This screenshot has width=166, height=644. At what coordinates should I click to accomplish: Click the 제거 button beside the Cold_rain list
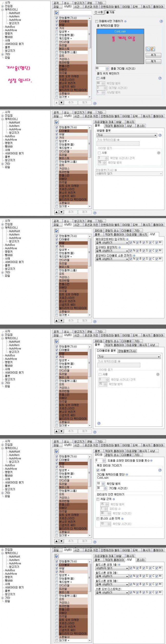(153, 61)
